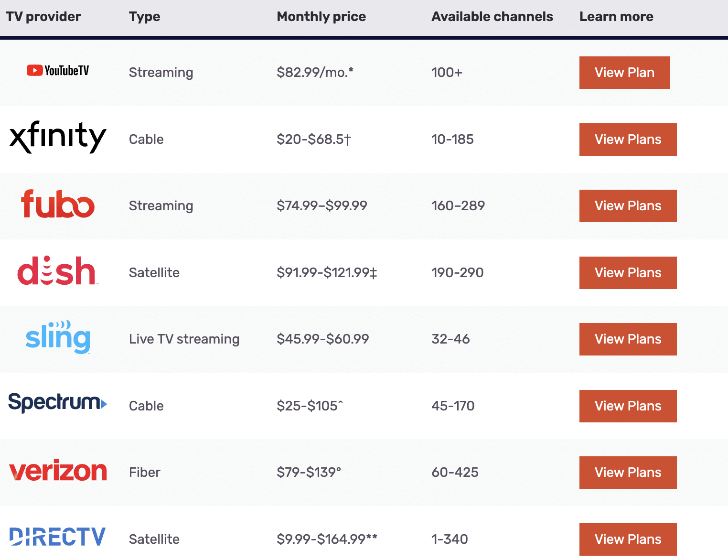Open DISH satellite View Plans
This screenshot has width=728, height=560.
pyautogui.click(x=628, y=272)
